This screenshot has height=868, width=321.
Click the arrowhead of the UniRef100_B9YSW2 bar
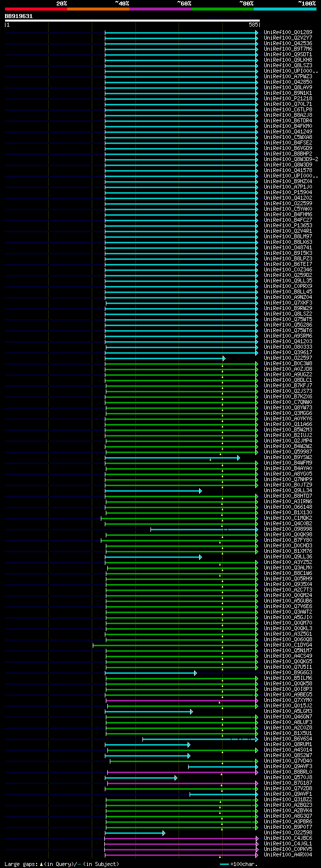pos(238,458)
